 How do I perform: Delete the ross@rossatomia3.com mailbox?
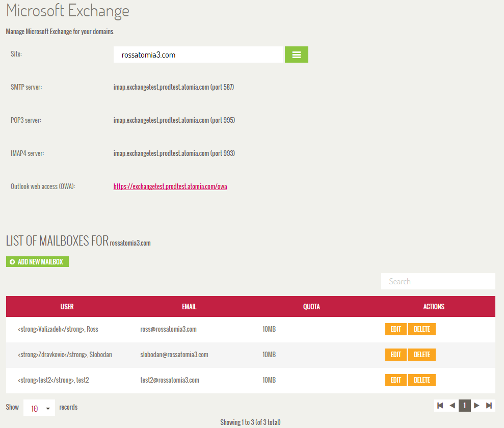click(x=422, y=329)
